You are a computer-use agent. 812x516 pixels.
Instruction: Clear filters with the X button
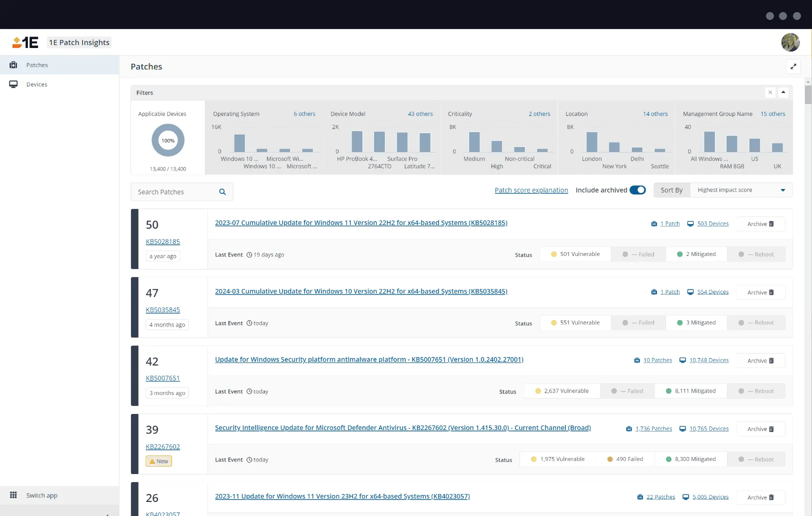pyautogui.click(x=770, y=92)
